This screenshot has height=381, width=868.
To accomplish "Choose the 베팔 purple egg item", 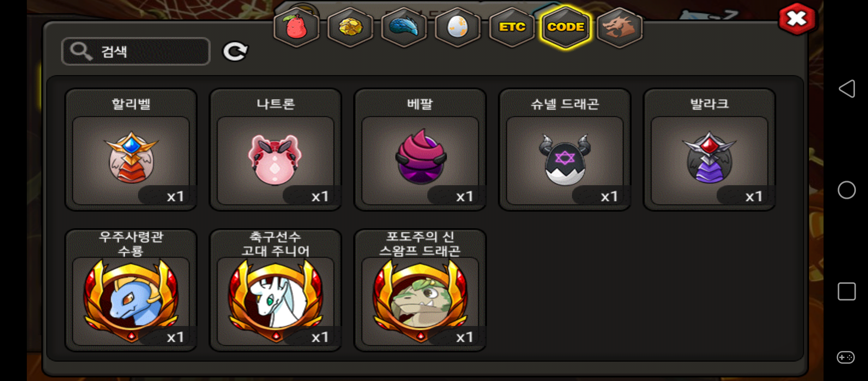I will [x=420, y=150].
